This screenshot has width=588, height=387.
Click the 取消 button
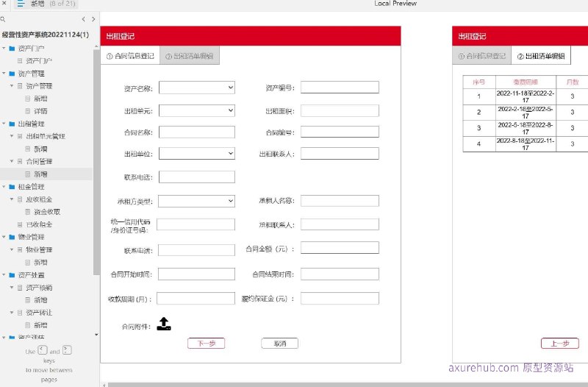280,344
